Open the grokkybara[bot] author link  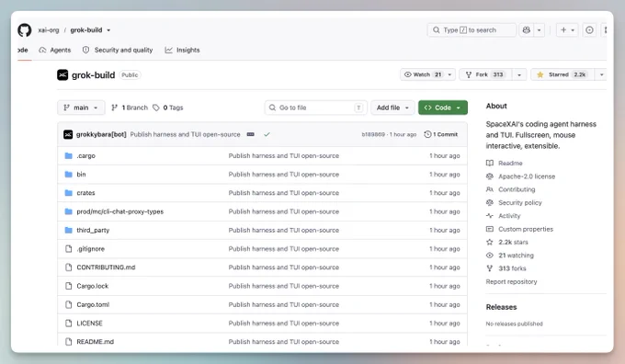[x=101, y=135]
